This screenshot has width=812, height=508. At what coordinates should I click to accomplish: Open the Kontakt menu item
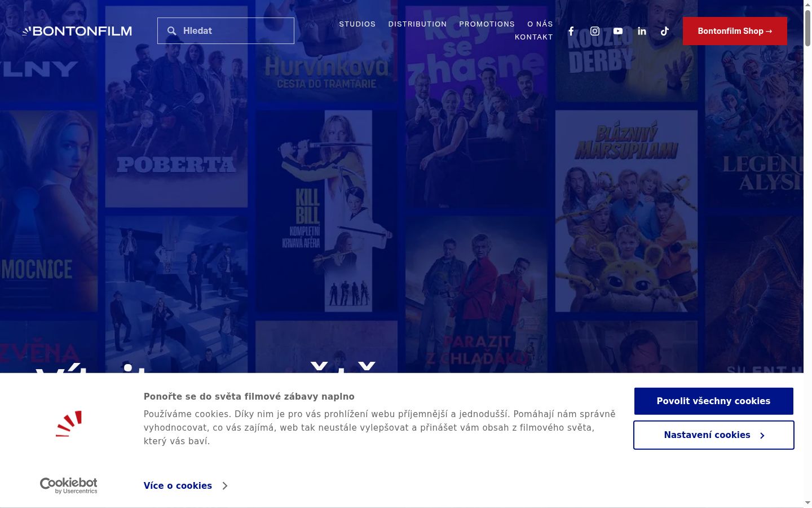[x=534, y=37]
